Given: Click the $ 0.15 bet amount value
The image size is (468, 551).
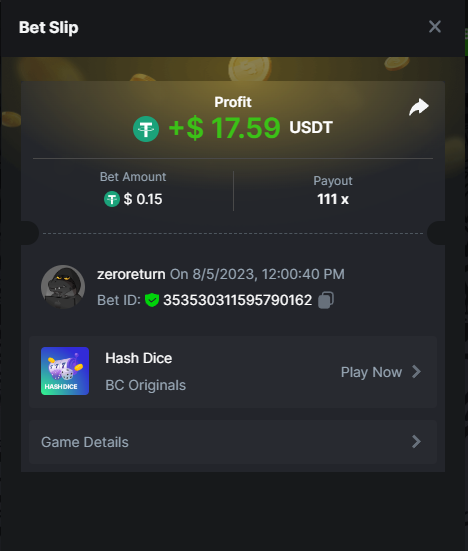Looking at the screenshot, I should [143, 199].
